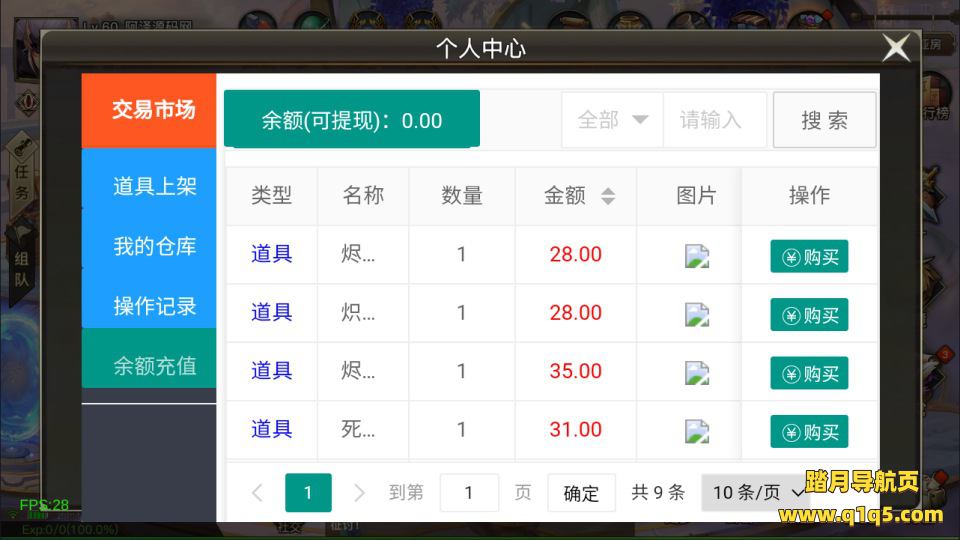The image size is (960, 540).
Task: Click image thumbnail in the 31.00 row
Action: [x=697, y=431]
